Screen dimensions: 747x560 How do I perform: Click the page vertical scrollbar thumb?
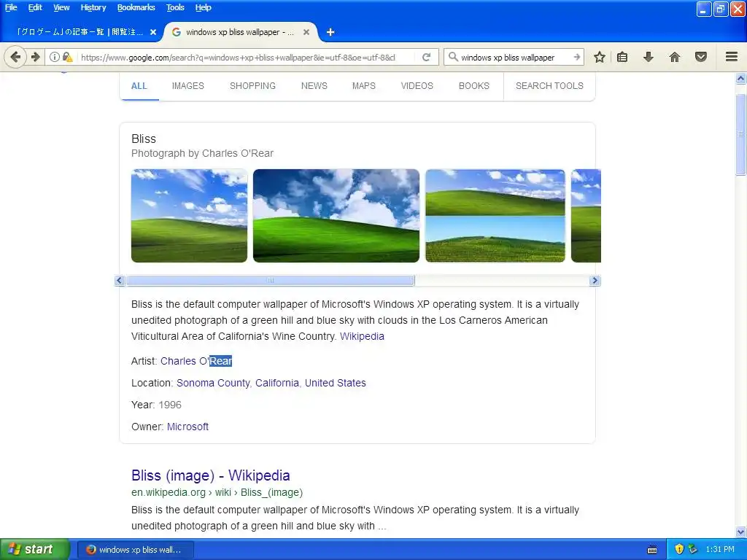[740, 135]
